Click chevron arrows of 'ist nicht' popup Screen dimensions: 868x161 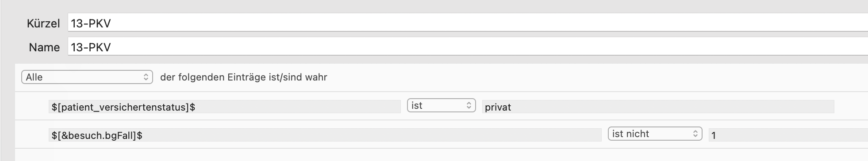[x=695, y=134]
